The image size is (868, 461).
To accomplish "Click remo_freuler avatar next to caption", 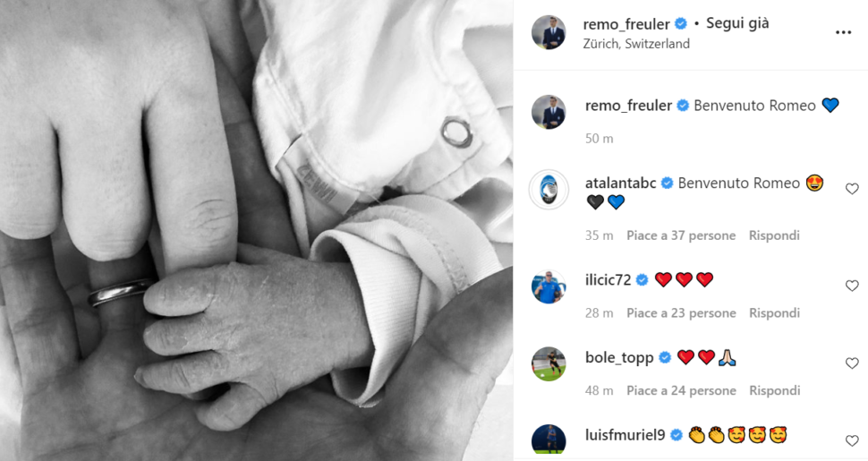I will point(549,112).
